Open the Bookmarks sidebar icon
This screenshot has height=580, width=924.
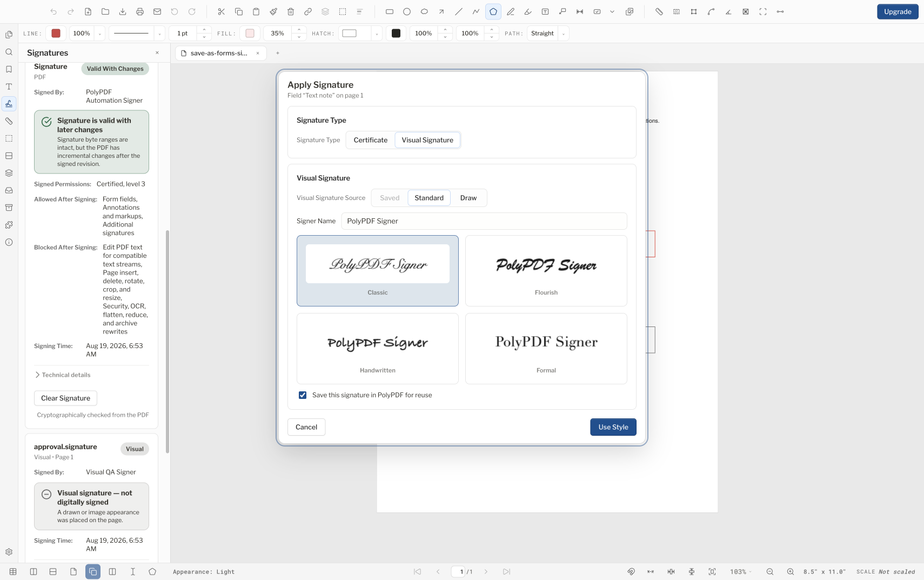click(9, 69)
